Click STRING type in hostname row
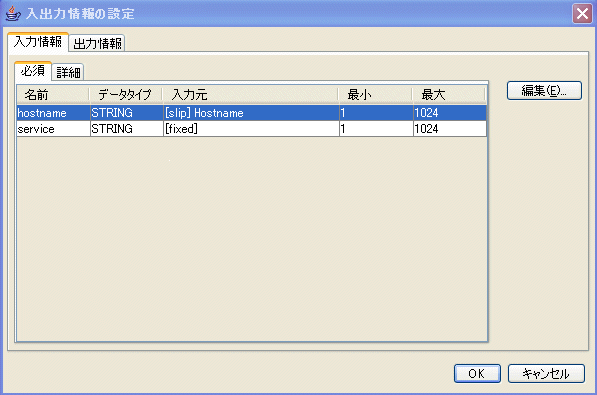 point(127,113)
